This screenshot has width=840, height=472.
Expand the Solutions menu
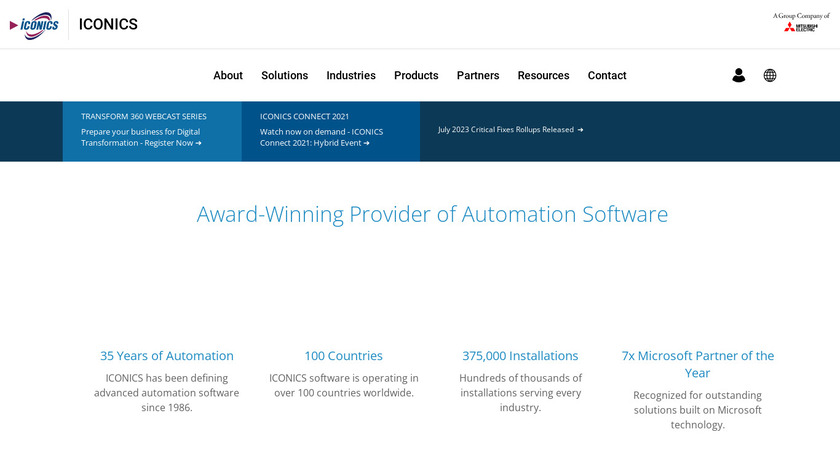[285, 75]
